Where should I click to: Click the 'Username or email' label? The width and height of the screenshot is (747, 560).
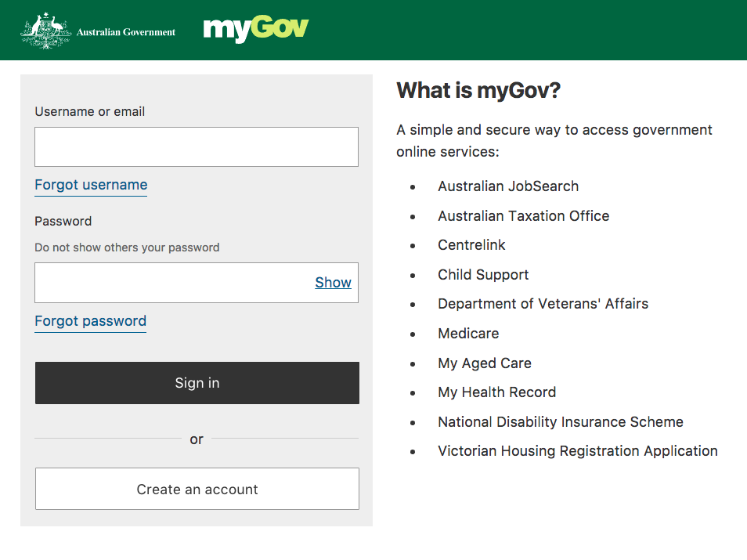pos(89,111)
